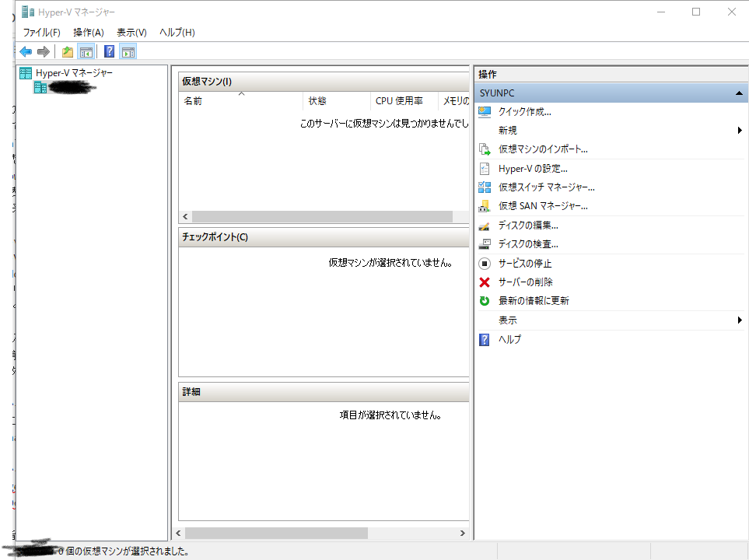Open ヘルプ in the actions pane
749x560 pixels.
tap(509, 340)
